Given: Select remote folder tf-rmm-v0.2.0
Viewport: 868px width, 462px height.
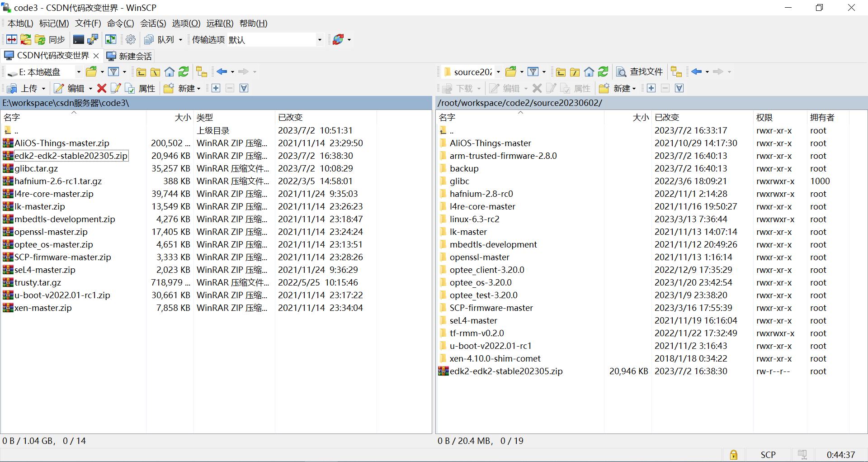Looking at the screenshot, I should [x=476, y=333].
